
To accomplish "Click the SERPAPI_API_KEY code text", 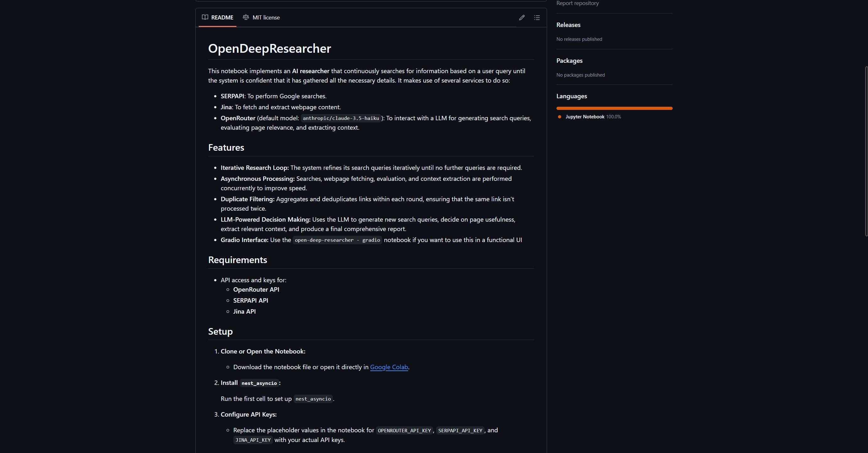I will tap(460, 430).
